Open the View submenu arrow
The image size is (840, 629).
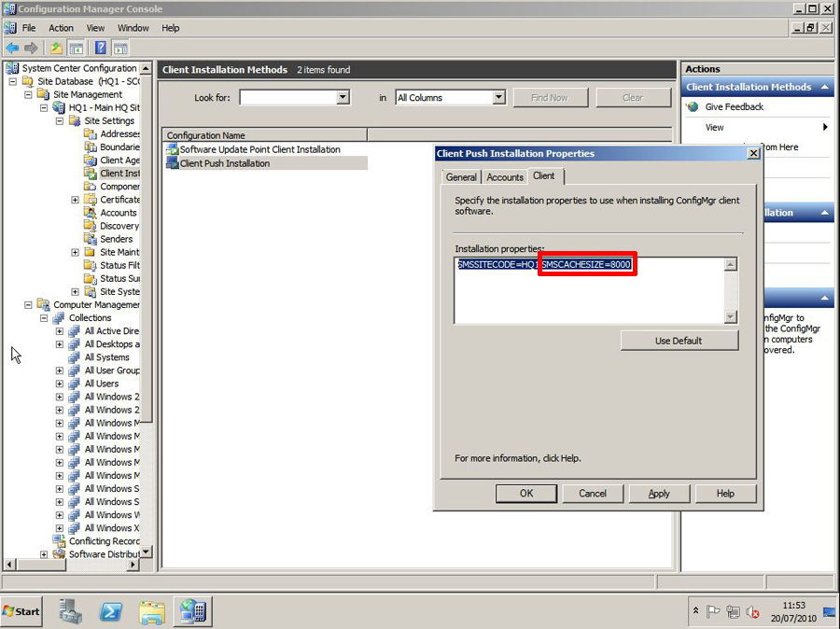(825, 127)
